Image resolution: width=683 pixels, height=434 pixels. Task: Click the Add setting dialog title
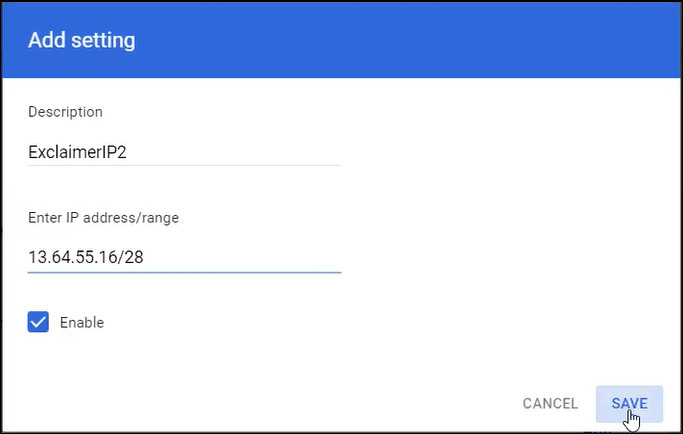81,41
